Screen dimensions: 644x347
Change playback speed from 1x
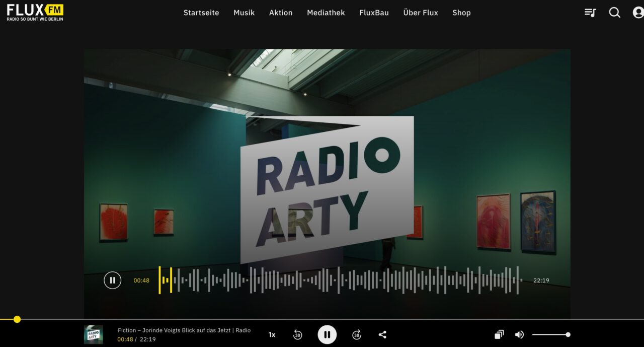[272, 334]
